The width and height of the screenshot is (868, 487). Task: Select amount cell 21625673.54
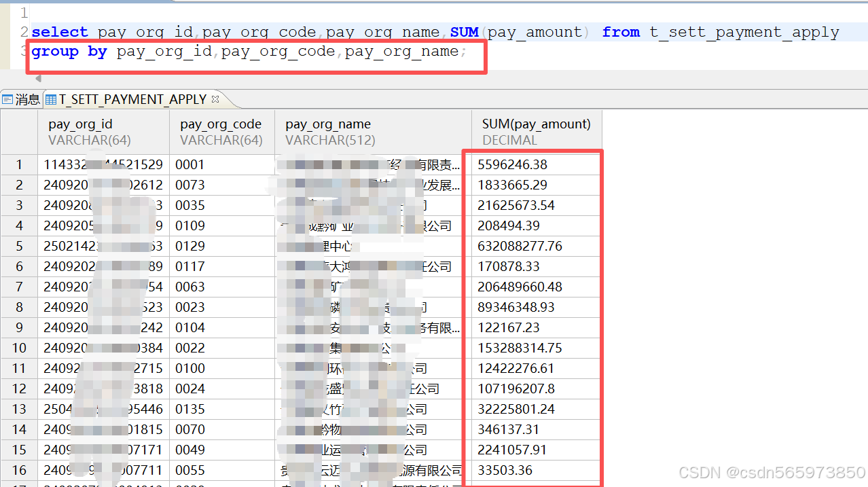point(537,205)
